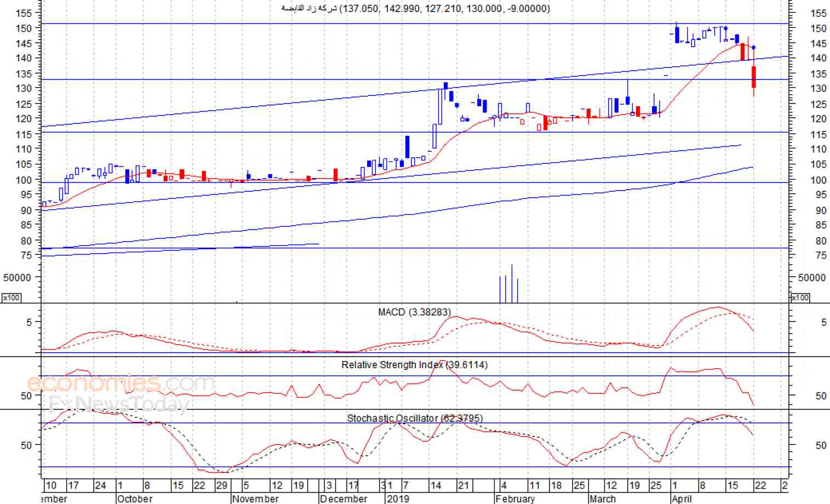Click the December month label on time axis
830x504 pixels.
click(344, 499)
